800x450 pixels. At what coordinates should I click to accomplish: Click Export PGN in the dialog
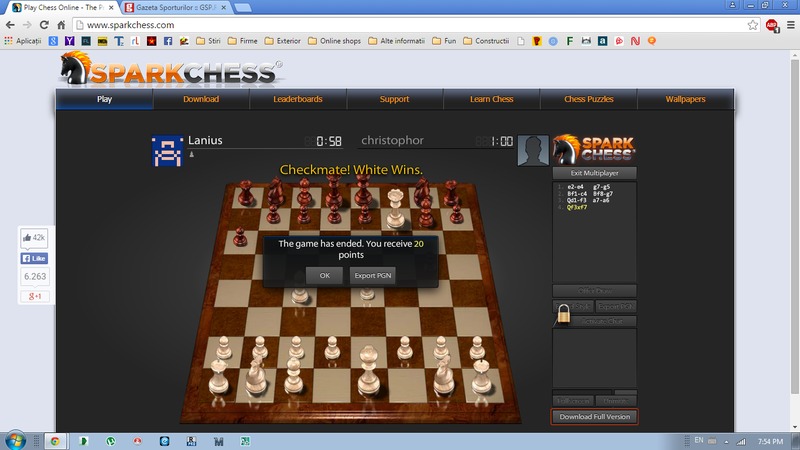[x=372, y=276]
